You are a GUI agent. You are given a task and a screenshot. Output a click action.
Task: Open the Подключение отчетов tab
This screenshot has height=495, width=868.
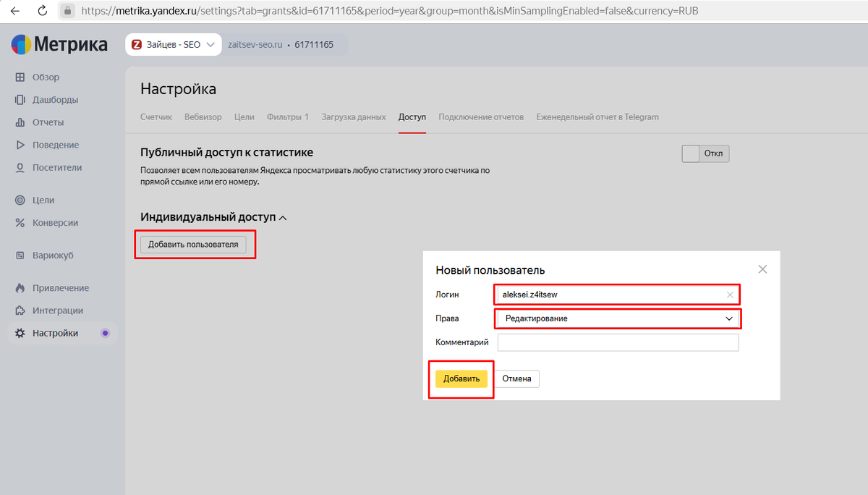pos(481,117)
